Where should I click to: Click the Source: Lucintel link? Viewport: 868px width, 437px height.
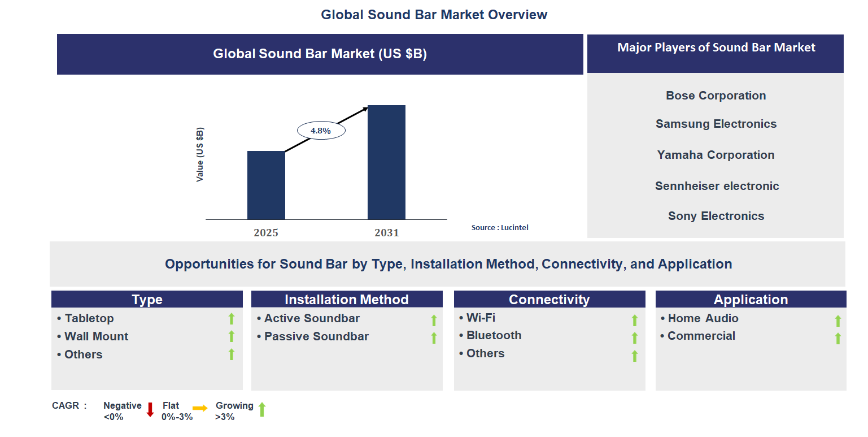pyautogui.click(x=500, y=227)
